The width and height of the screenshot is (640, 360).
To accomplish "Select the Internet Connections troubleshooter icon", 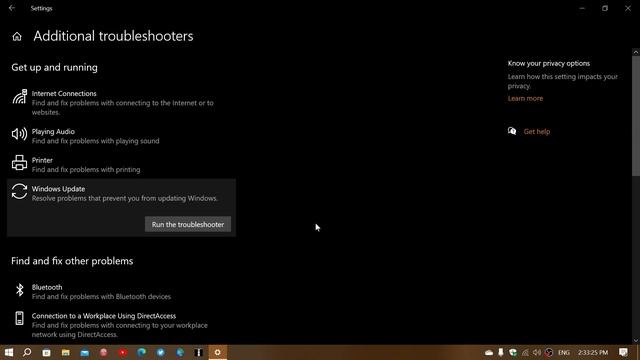I will 19,97.
